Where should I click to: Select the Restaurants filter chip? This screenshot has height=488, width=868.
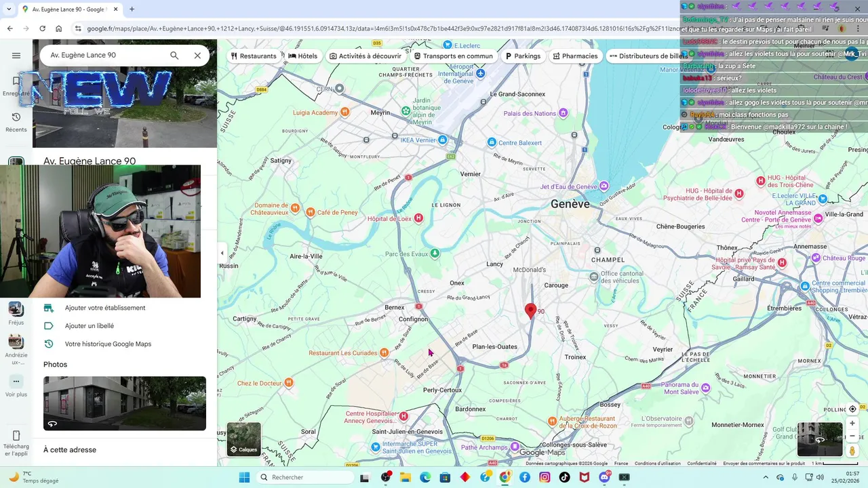tap(254, 56)
